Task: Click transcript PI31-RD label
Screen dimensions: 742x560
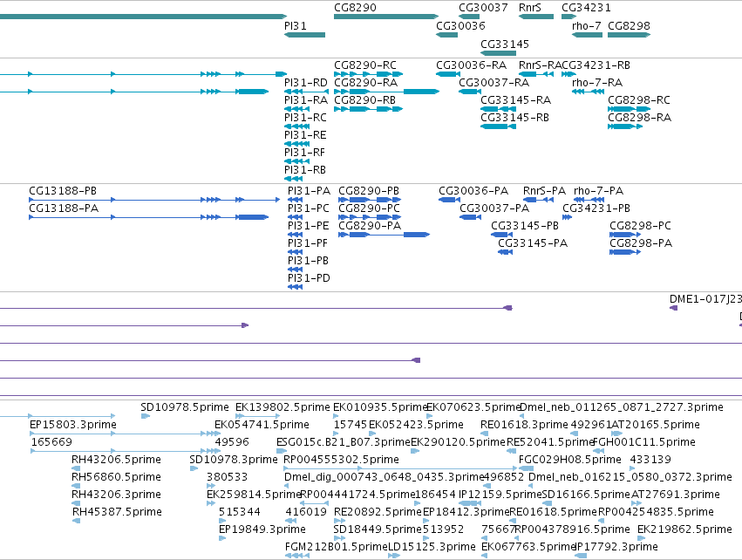Action: [306, 83]
